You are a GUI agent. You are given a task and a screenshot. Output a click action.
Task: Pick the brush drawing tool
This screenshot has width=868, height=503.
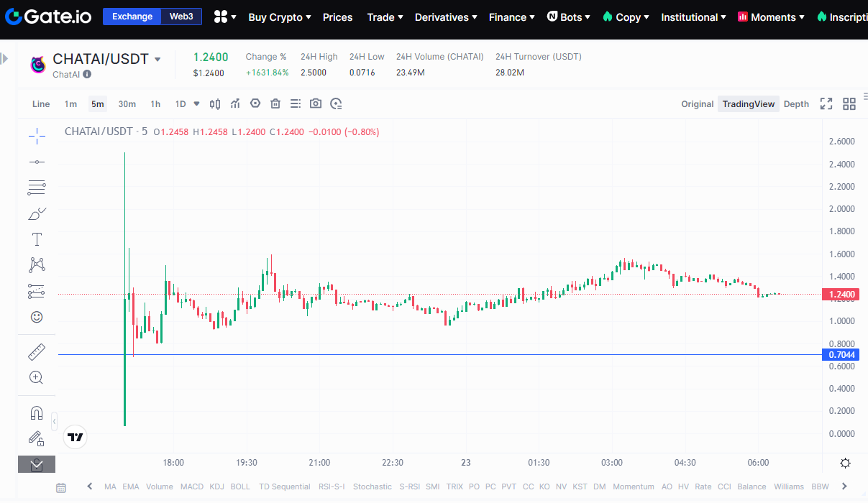coord(37,213)
